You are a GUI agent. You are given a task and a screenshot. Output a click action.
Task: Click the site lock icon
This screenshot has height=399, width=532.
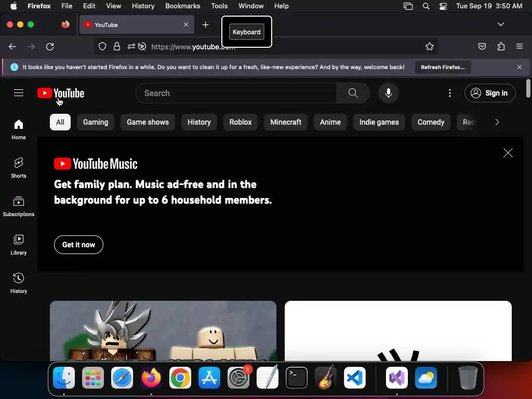click(x=117, y=46)
